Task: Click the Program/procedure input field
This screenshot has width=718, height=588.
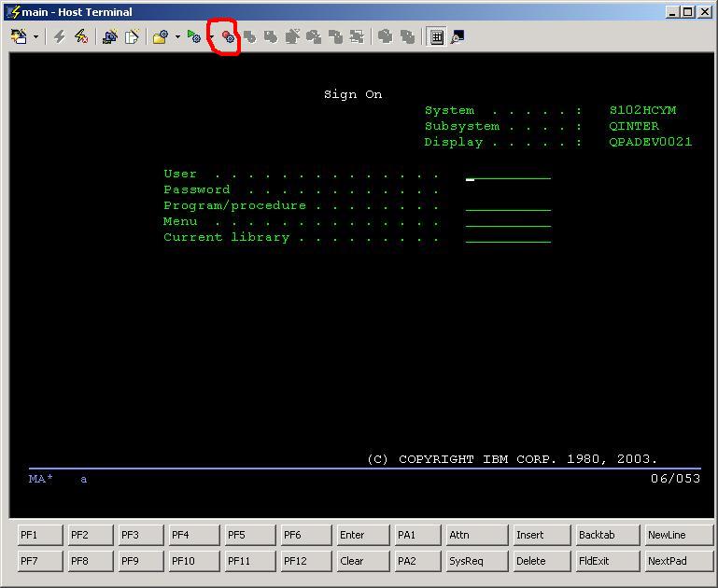Action: pos(508,206)
